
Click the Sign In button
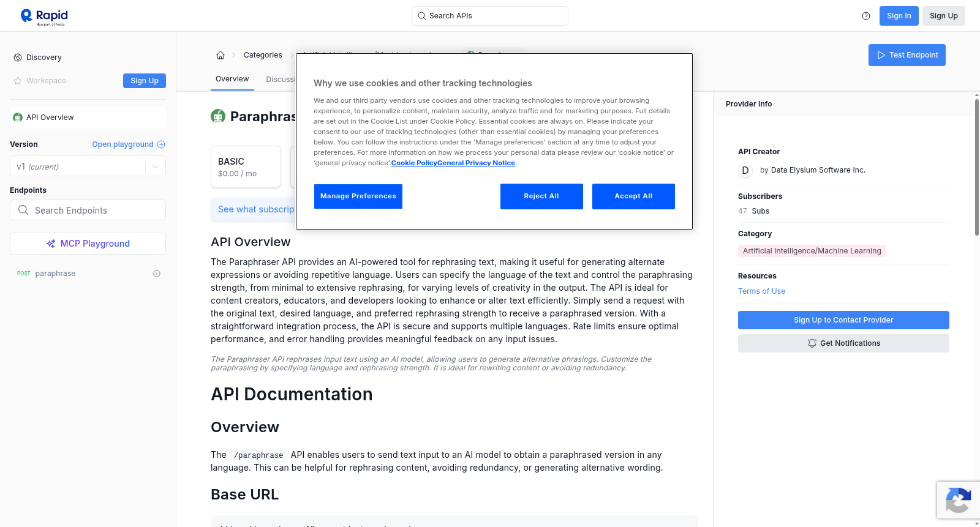899,16
